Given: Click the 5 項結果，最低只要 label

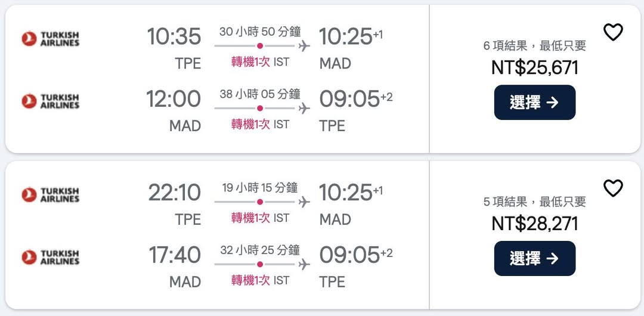Looking at the screenshot, I should (x=535, y=202).
